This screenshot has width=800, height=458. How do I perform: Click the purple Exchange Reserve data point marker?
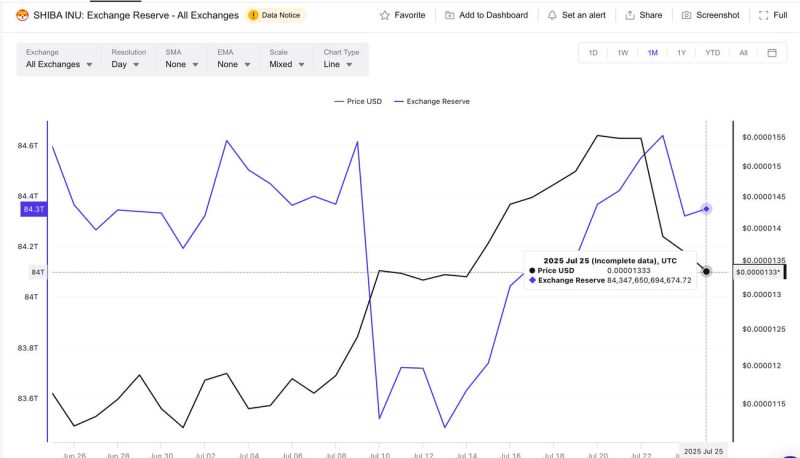(x=706, y=209)
